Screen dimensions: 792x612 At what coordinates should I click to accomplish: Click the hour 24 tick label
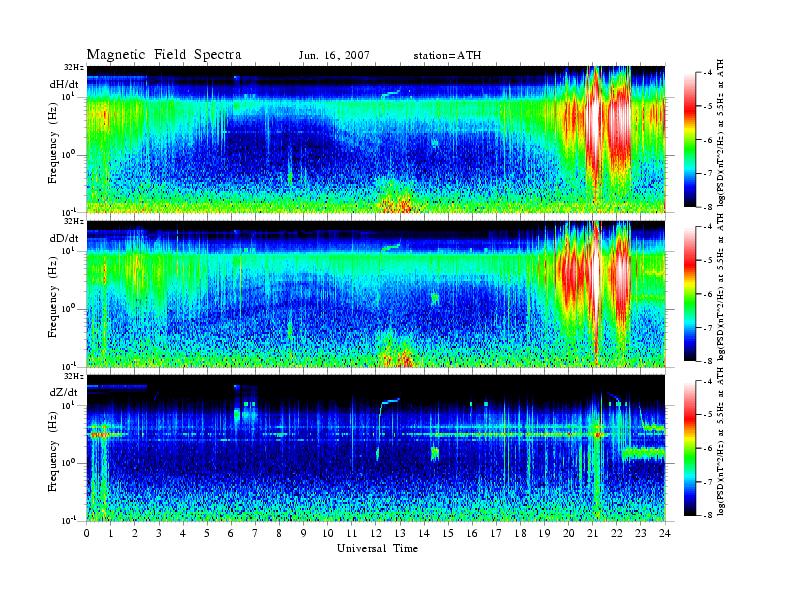coord(665,534)
